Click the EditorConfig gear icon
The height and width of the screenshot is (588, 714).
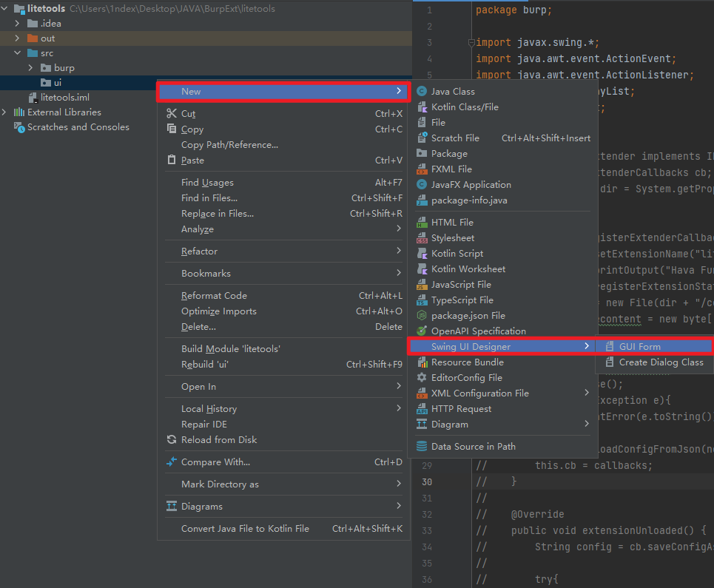pos(422,378)
